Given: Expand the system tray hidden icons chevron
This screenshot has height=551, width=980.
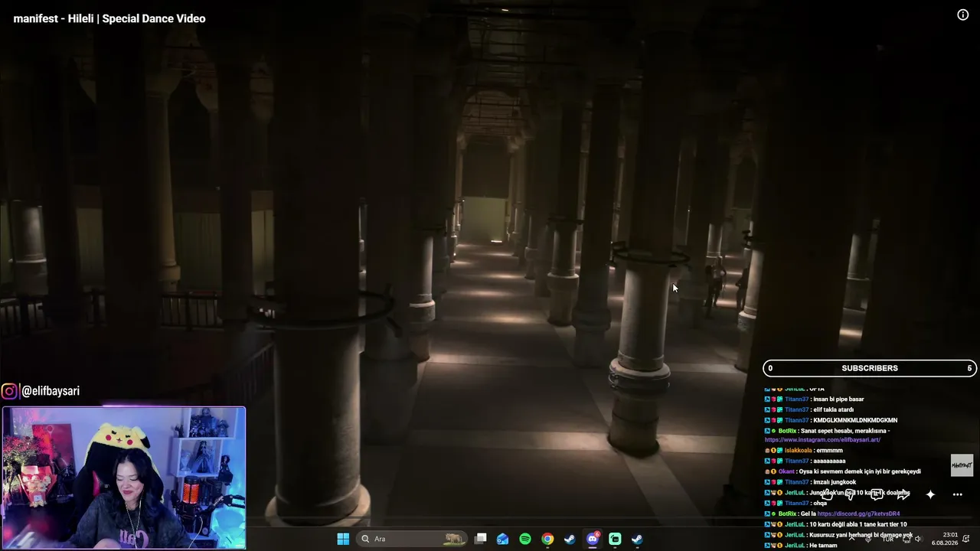Looking at the screenshot, I should click(851, 539).
